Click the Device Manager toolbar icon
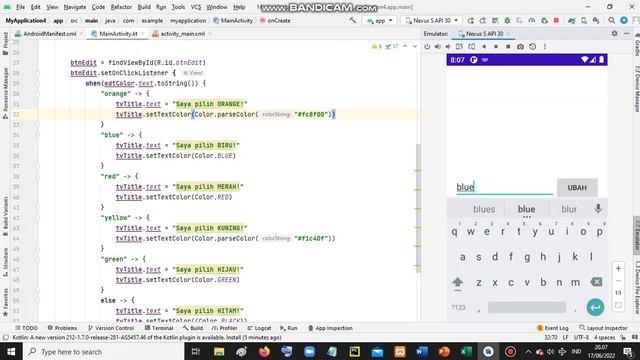The image size is (640, 360). (x=584, y=20)
